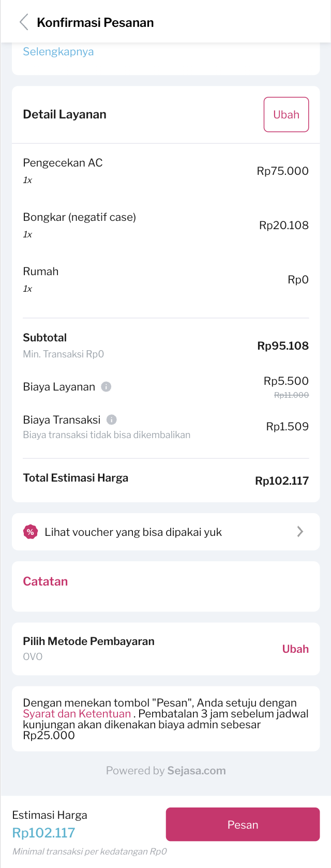The height and width of the screenshot is (868, 331).
Task: Select the Bongkar (negatif case) row
Action: click(x=165, y=225)
